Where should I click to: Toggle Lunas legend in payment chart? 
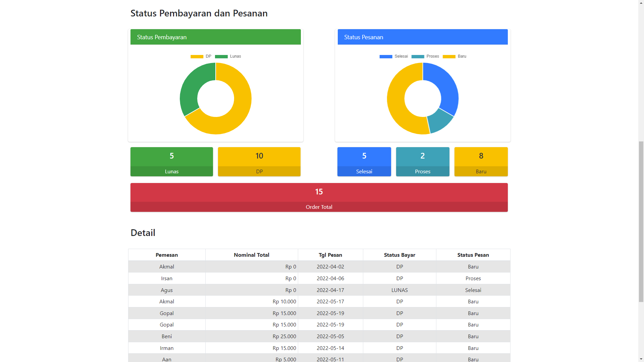pos(228,56)
